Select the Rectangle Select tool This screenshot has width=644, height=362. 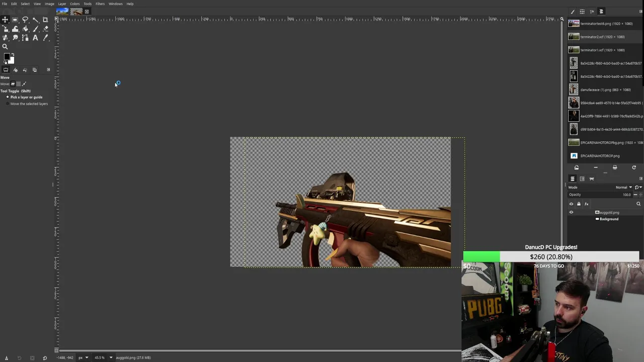coord(15,20)
